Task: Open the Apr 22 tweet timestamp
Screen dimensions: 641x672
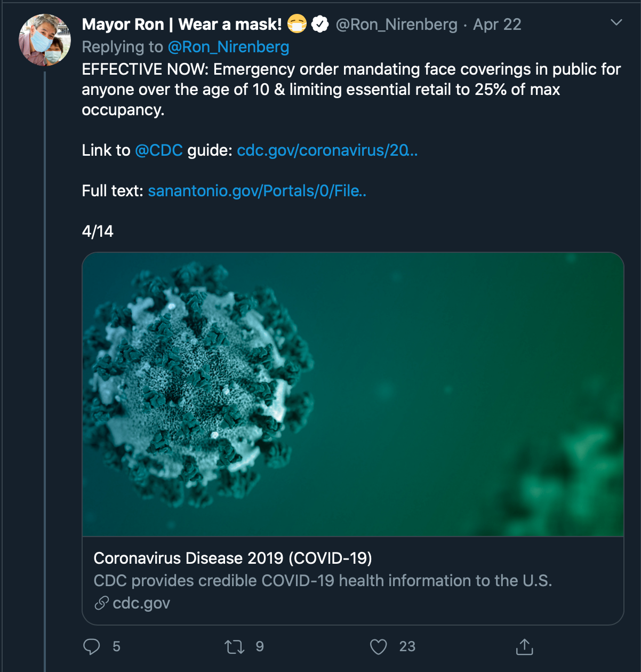Action: point(497,25)
